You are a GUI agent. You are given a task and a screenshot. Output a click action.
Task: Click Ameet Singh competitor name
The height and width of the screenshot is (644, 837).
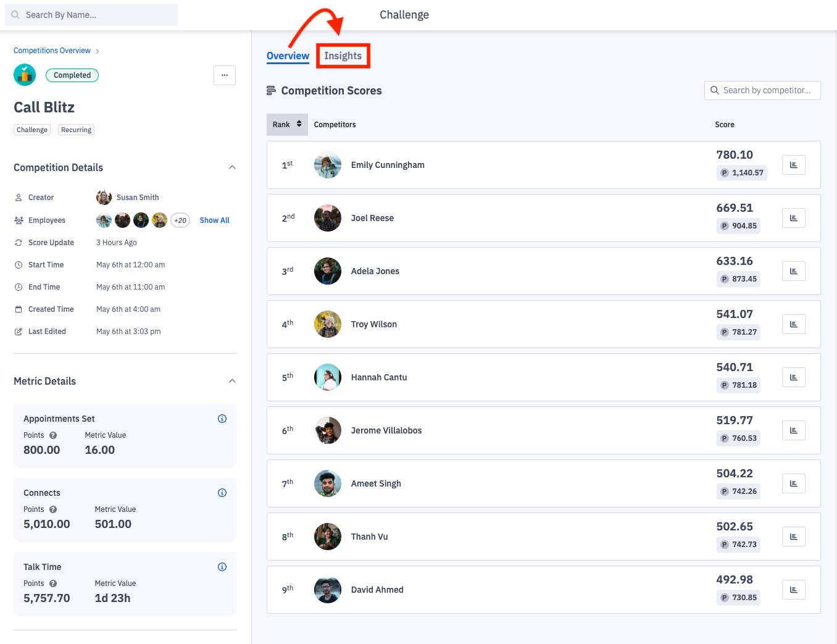tap(376, 483)
